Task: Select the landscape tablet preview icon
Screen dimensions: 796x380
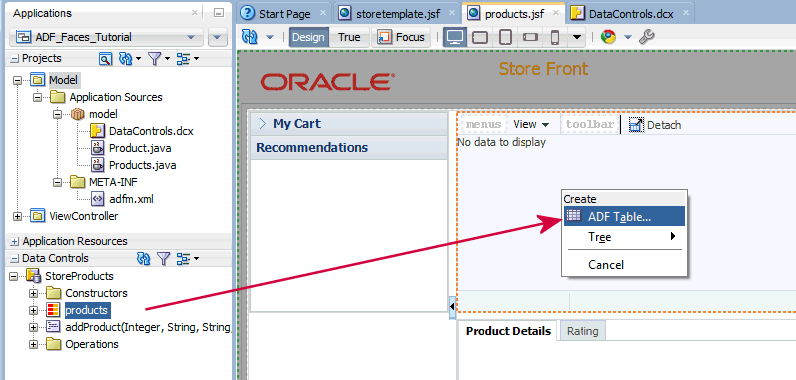Action: 480,37
